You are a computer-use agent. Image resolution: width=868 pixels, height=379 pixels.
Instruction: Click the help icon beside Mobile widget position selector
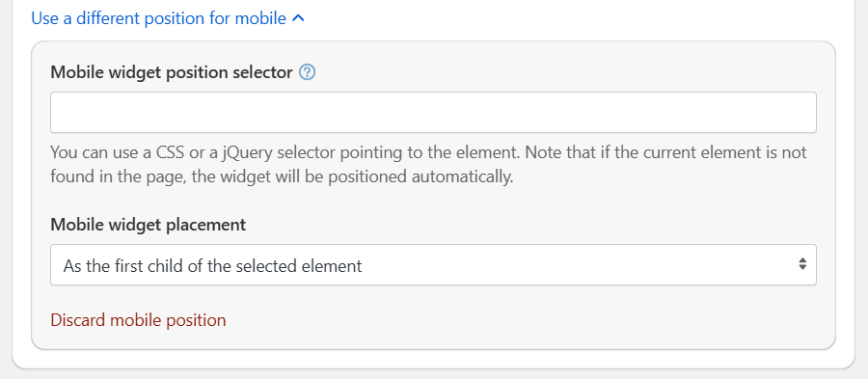308,72
